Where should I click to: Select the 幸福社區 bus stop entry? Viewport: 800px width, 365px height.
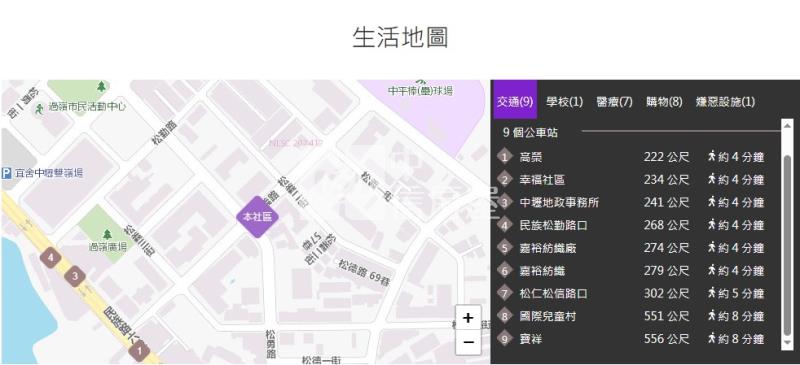click(x=632, y=180)
